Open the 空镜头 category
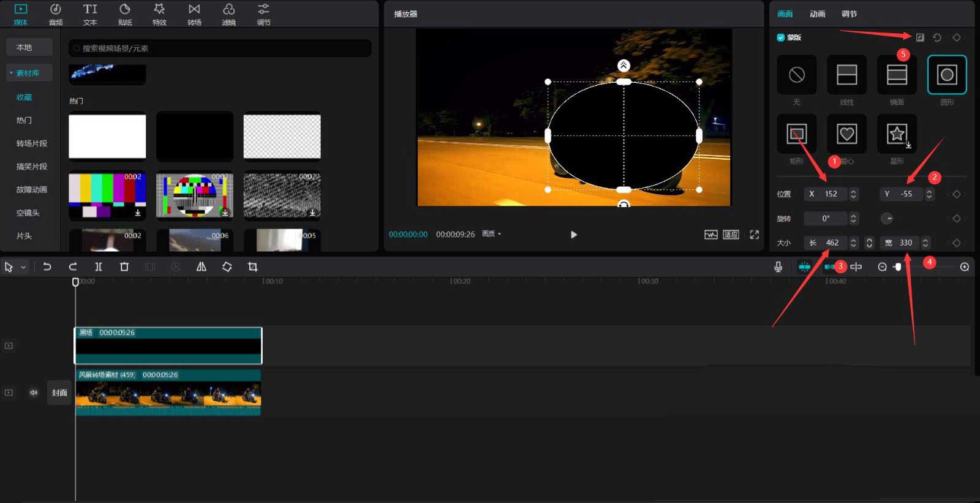Screen dimensions: 980x503 [x=28, y=213]
